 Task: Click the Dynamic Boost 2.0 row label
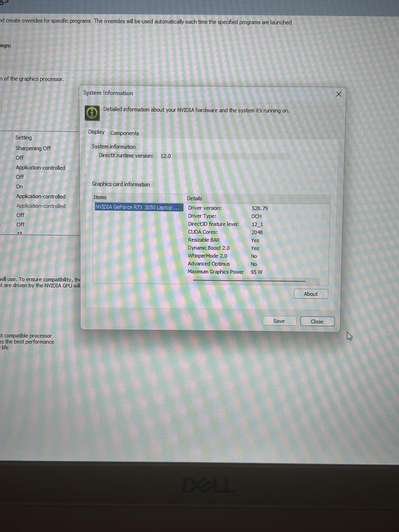click(209, 248)
